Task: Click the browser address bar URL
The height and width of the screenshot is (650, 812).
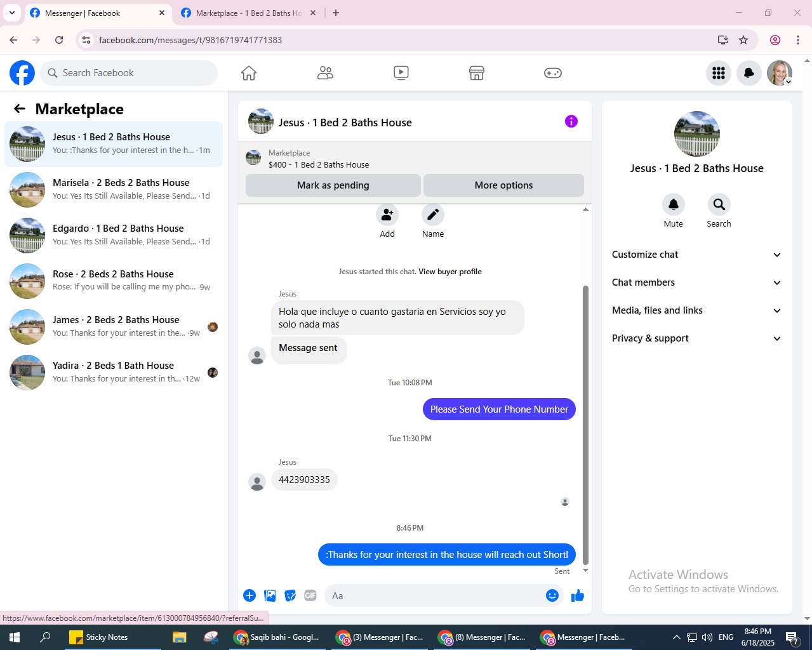Action: pyautogui.click(x=190, y=40)
